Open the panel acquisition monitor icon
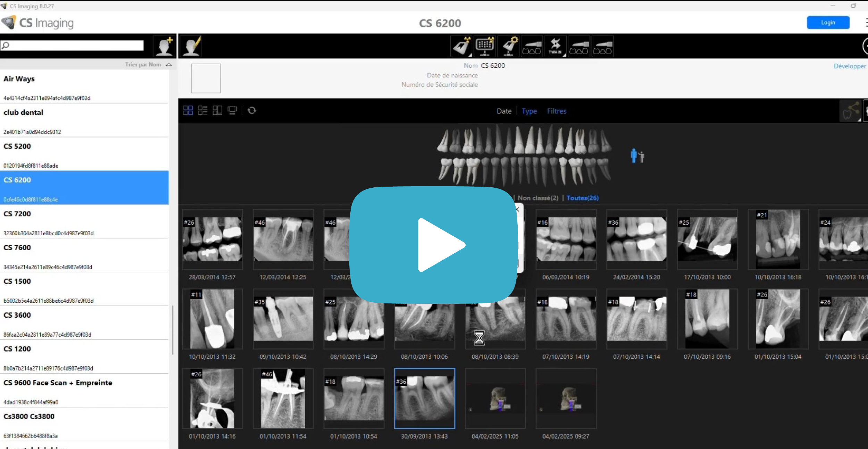The image size is (868, 449). point(485,46)
